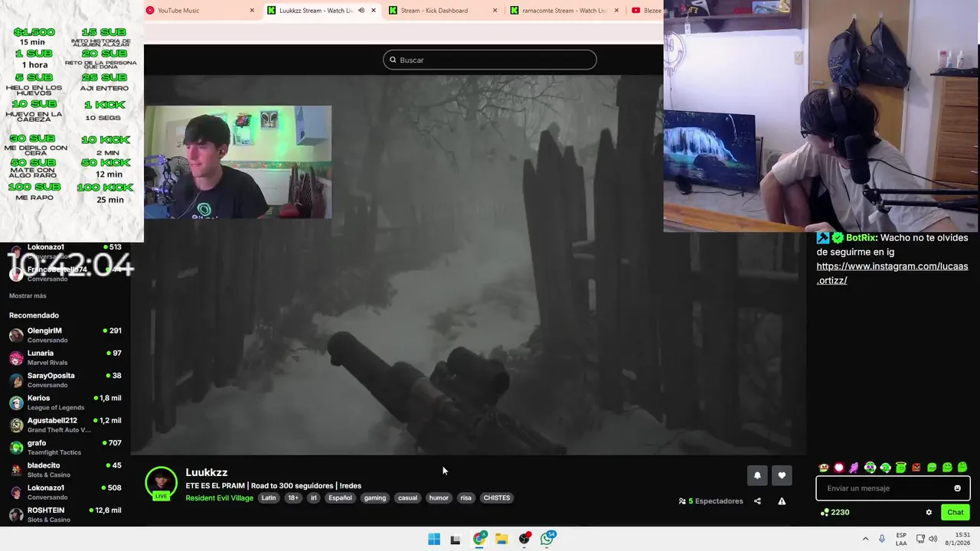Insert the burger emote in chat
The height and width of the screenshot is (551, 980).
823,468
